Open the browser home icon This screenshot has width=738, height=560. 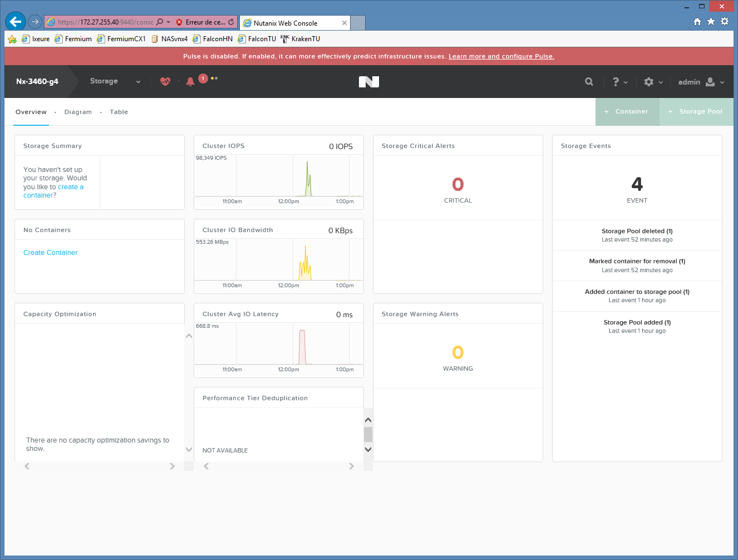[697, 22]
